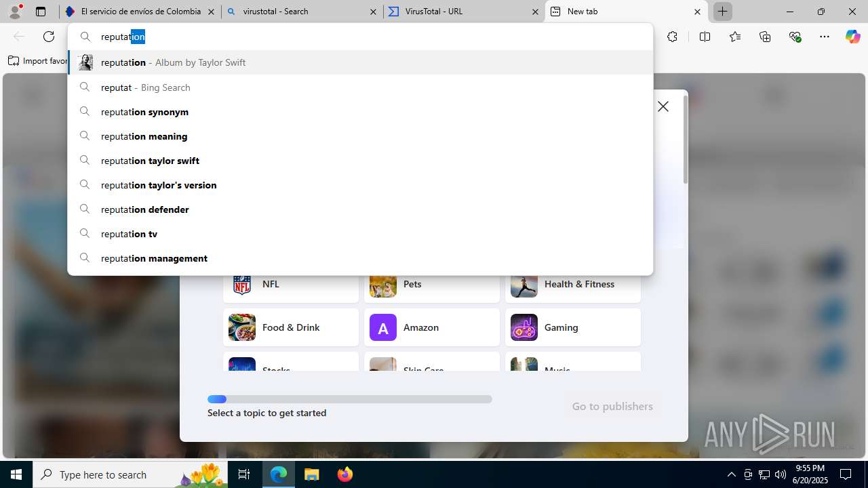Image resolution: width=868 pixels, height=488 pixels.
Task: Open the network tray icon
Action: click(x=764, y=474)
